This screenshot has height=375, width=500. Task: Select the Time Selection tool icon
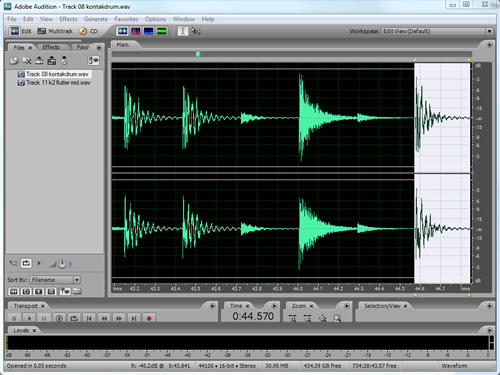click(x=183, y=31)
